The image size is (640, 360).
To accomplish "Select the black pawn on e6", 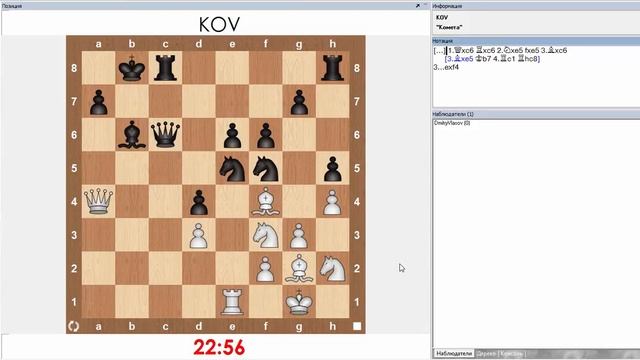I will 232,135.
